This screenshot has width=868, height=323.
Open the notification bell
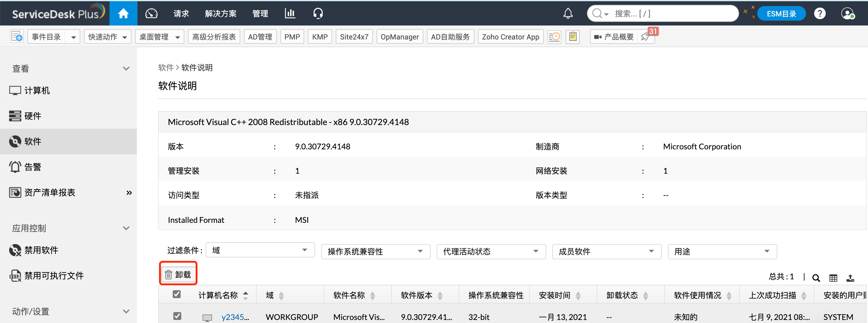[x=568, y=13]
